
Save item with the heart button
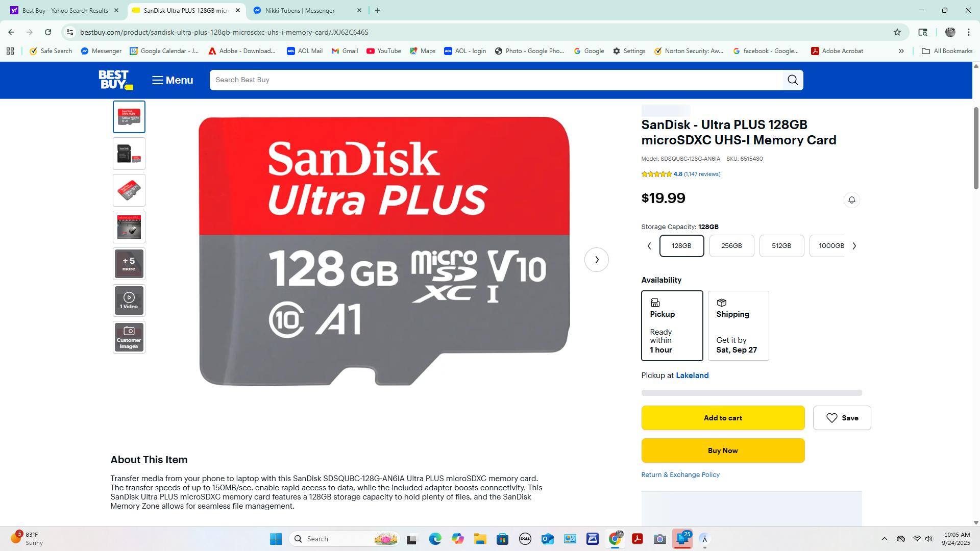pos(842,418)
